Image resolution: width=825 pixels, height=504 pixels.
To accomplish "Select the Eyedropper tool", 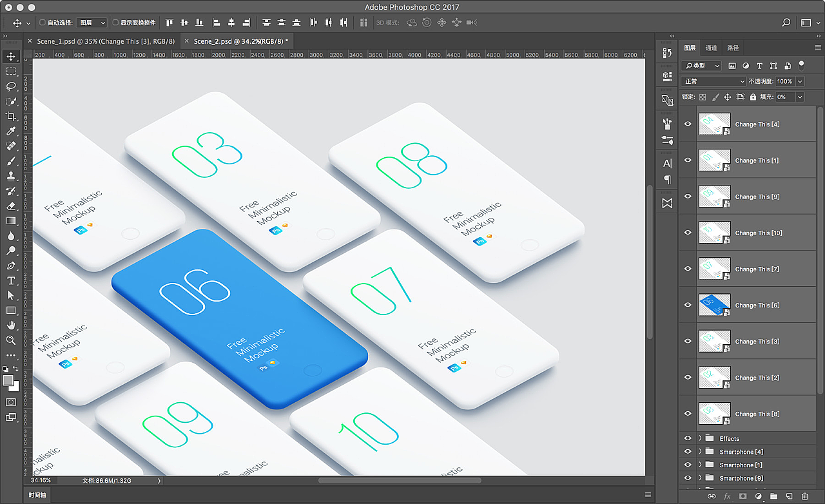I will 10,130.
